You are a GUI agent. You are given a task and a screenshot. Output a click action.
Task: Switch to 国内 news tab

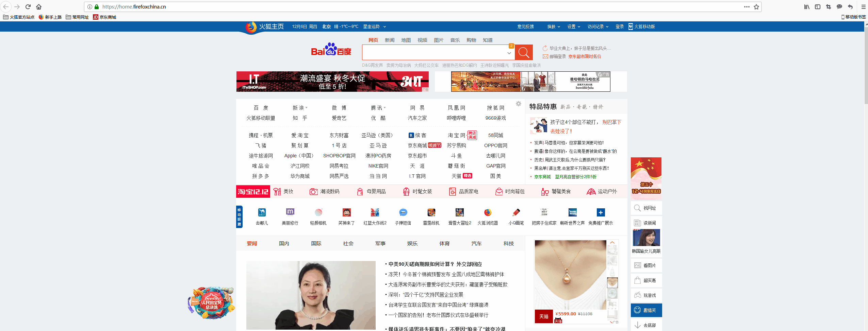coord(284,243)
